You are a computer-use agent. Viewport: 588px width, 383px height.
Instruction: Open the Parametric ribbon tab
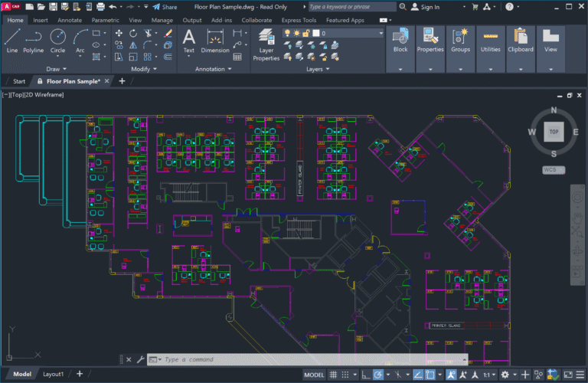click(105, 20)
